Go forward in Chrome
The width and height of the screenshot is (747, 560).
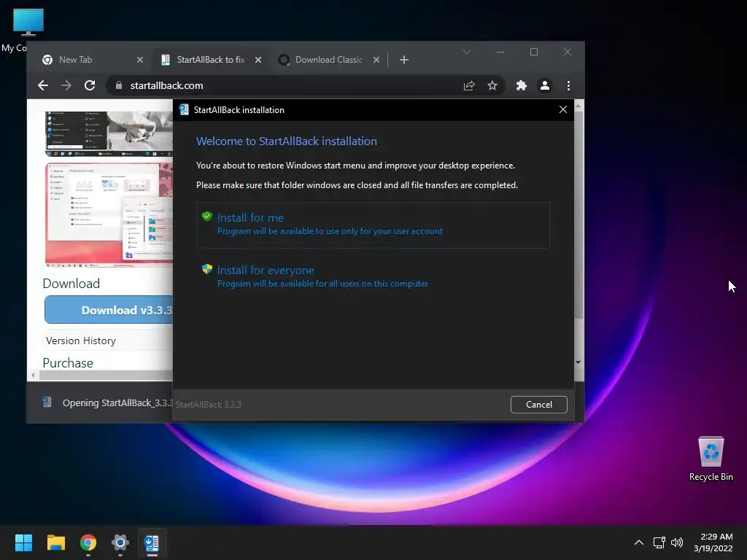(66, 85)
